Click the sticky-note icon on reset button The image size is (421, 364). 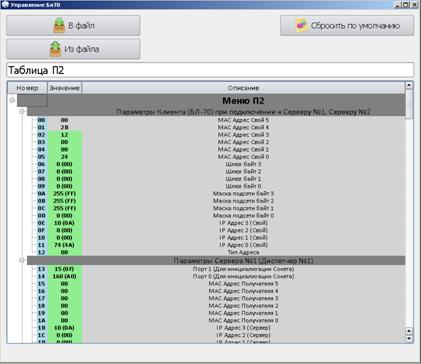pyautogui.click(x=302, y=25)
